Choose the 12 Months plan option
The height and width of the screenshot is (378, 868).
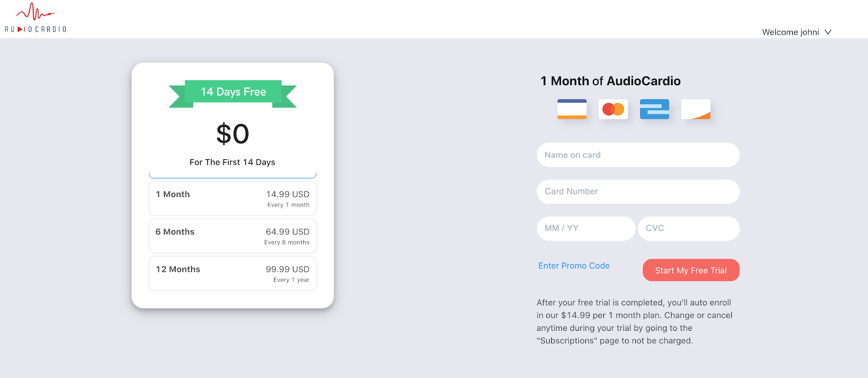pos(233,273)
